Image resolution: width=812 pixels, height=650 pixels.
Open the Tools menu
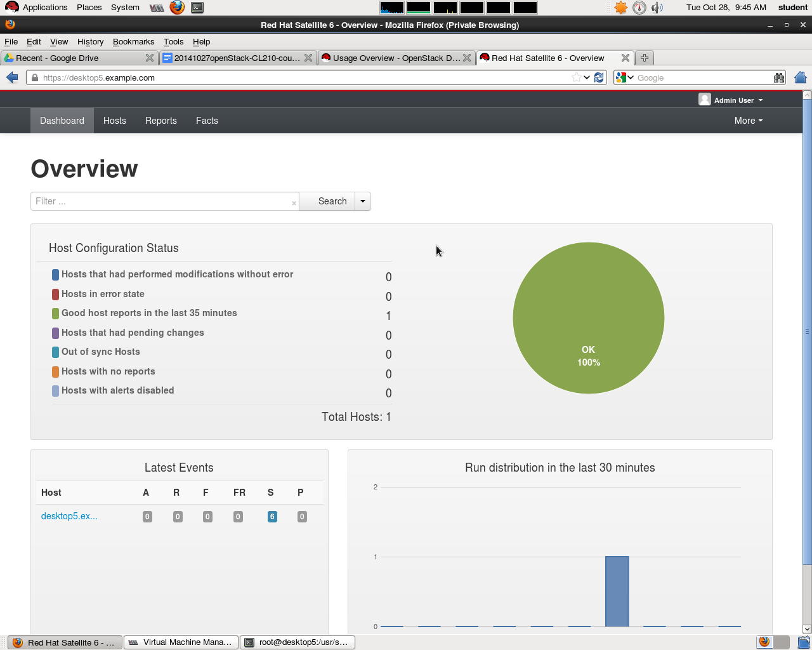173,42
